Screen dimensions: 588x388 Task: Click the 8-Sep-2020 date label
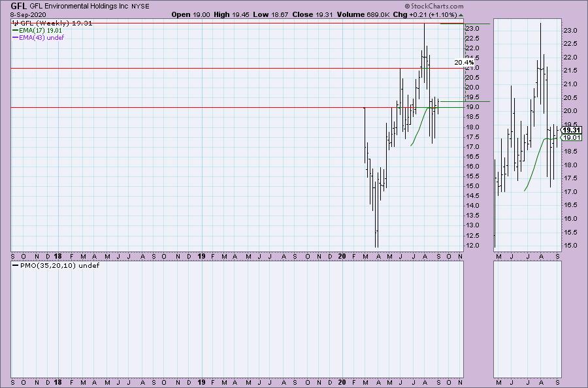coord(28,14)
